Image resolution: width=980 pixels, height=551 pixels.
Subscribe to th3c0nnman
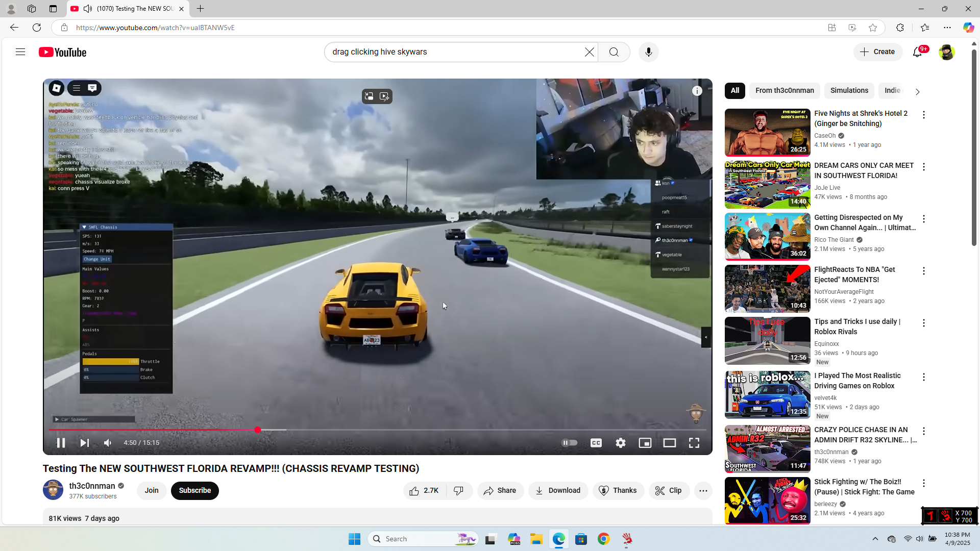click(x=195, y=491)
